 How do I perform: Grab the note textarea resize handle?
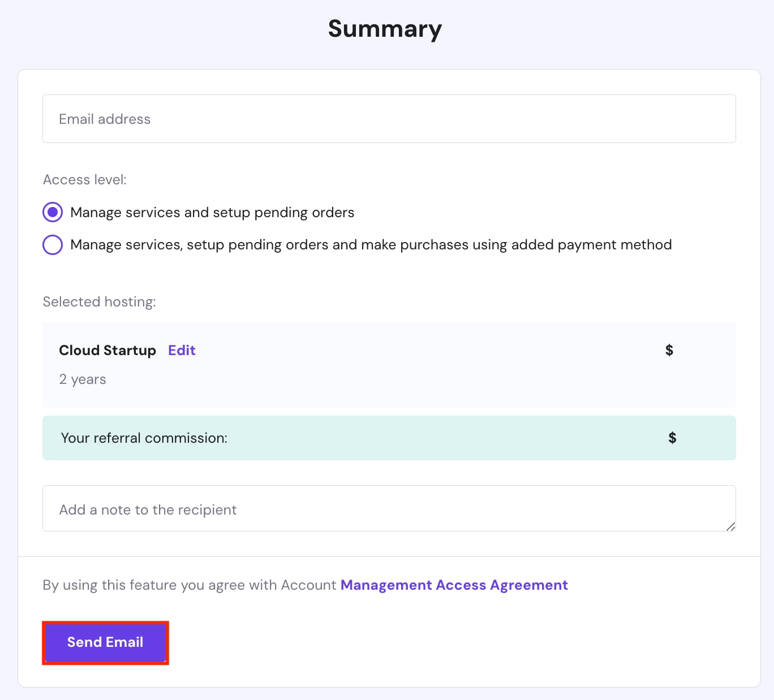[x=730, y=526]
